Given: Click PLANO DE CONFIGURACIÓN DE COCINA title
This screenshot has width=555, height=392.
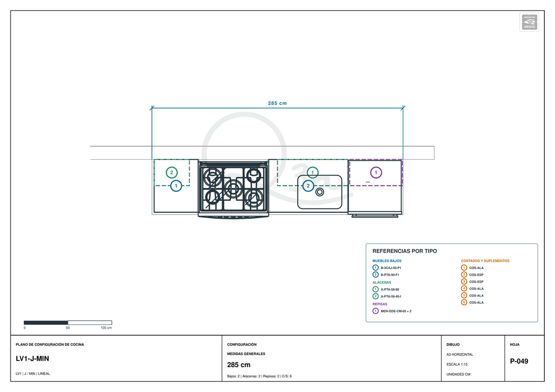Looking at the screenshot, I should (50, 344).
